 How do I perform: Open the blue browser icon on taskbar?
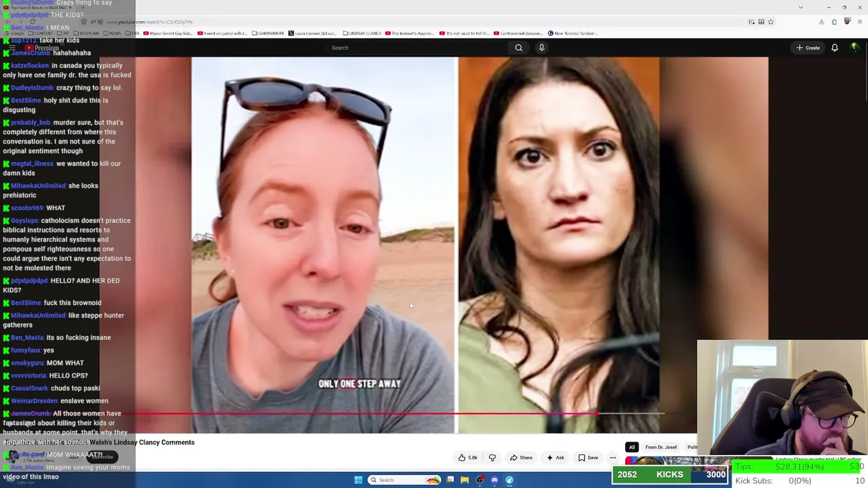[x=509, y=480]
